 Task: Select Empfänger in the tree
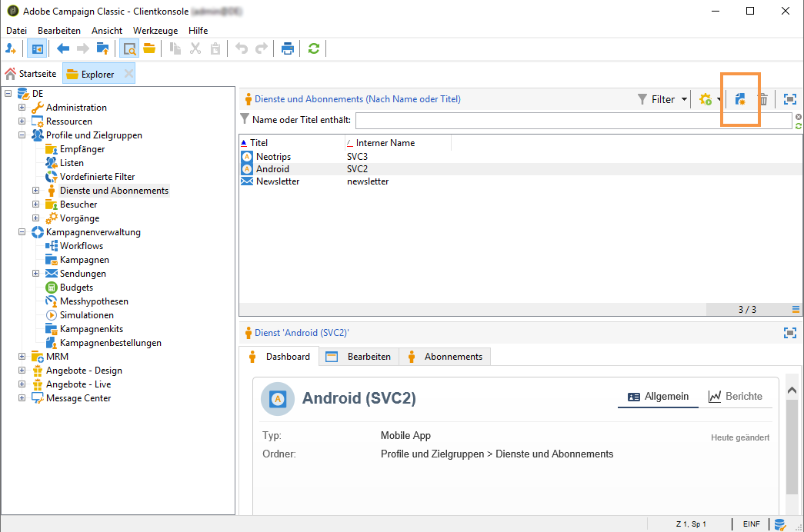coord(82,148)
